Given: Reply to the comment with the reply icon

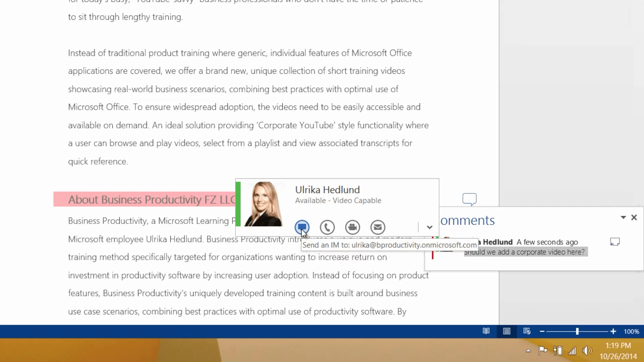Looking at the screenshot, I should pos(614,242).
